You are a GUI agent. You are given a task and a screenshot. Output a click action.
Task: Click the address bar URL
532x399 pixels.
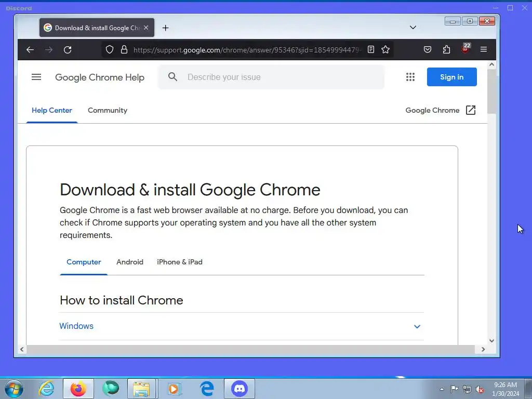pyautogui.click(x=247, y=50)
